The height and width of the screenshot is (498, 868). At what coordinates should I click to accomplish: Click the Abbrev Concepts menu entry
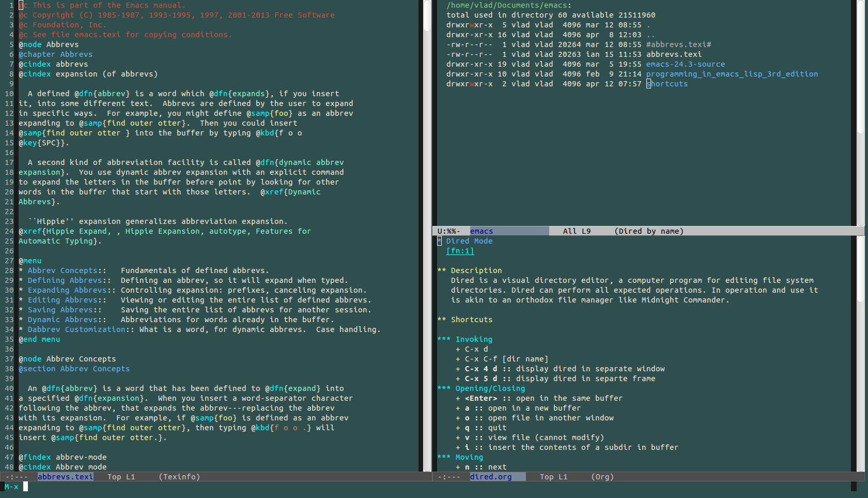[63, 270]
